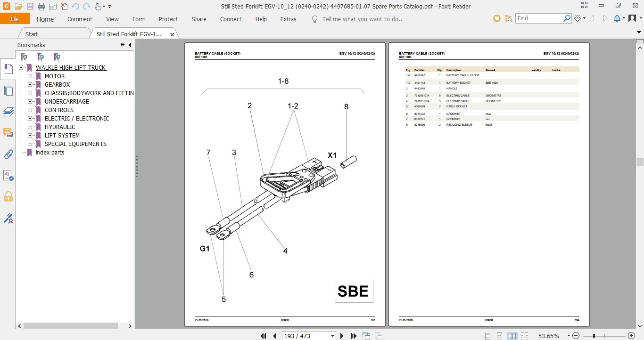The width and height of the screenshot is (644, 340).
Task: Go to the next page button
Action: 342,336
